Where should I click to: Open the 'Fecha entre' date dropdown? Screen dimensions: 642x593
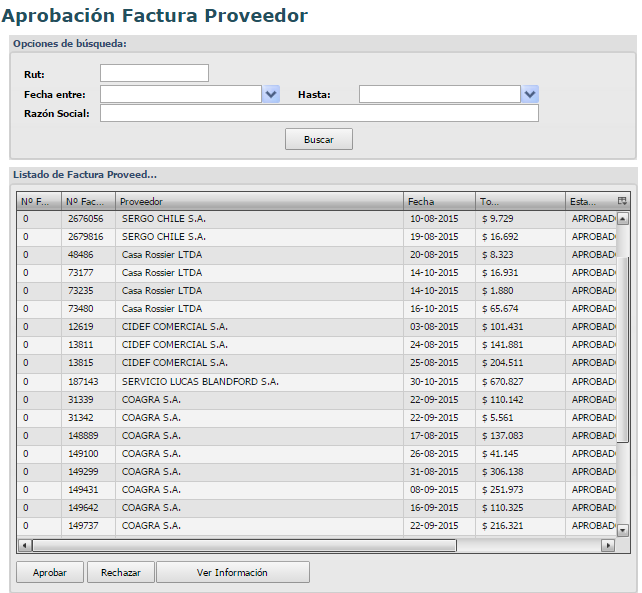[x=271, y=94]
